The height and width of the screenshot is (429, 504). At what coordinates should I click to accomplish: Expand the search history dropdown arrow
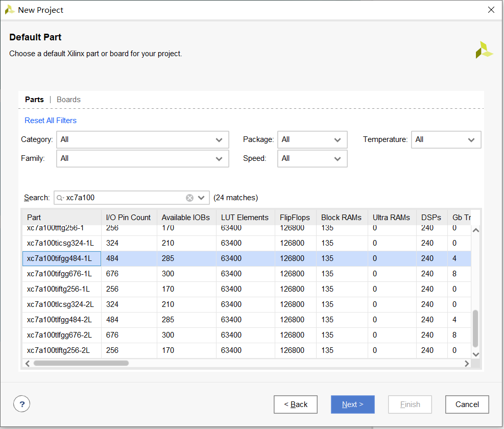201,198
